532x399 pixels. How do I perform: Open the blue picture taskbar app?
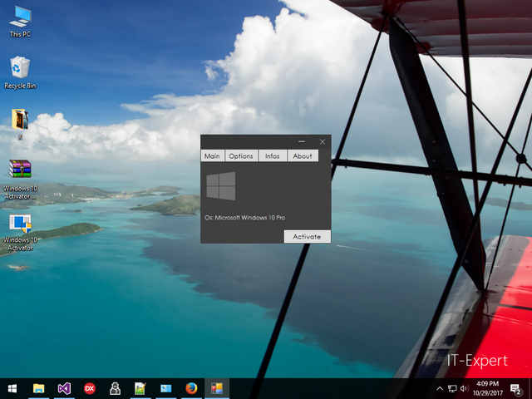click(166, 388)
